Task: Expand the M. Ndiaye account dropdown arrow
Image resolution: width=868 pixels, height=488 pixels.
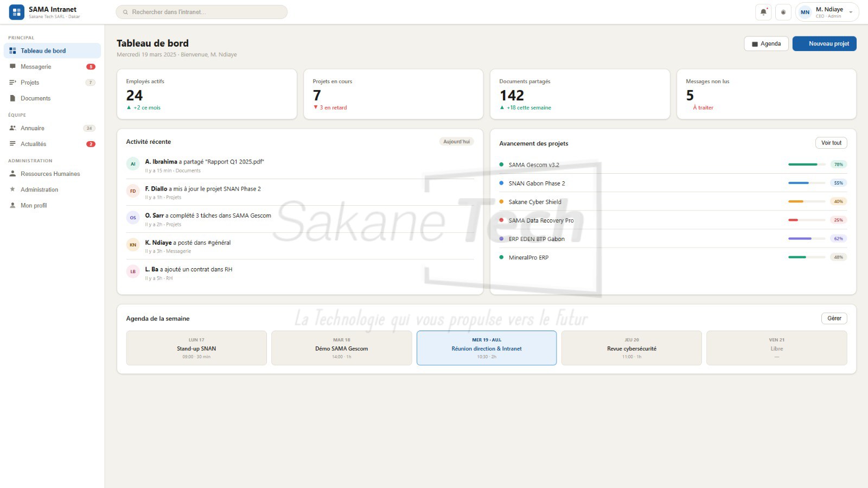Action: 851,12
